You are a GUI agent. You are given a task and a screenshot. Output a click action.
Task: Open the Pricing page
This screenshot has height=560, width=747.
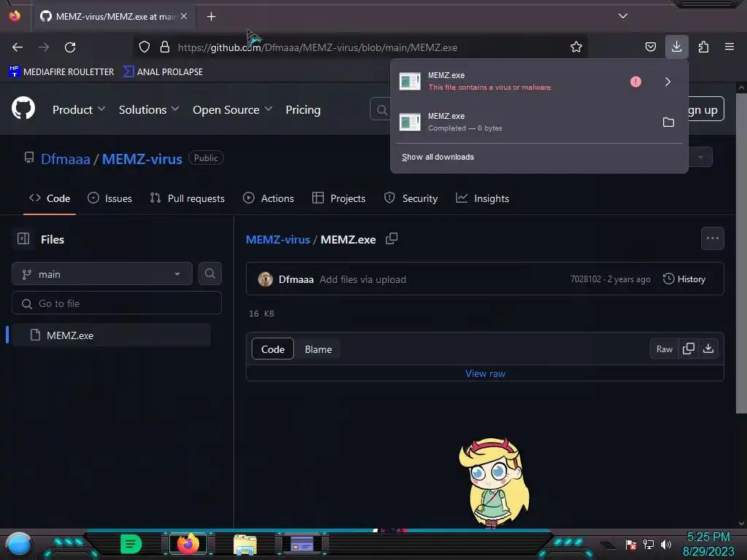(x=303, y=110)
